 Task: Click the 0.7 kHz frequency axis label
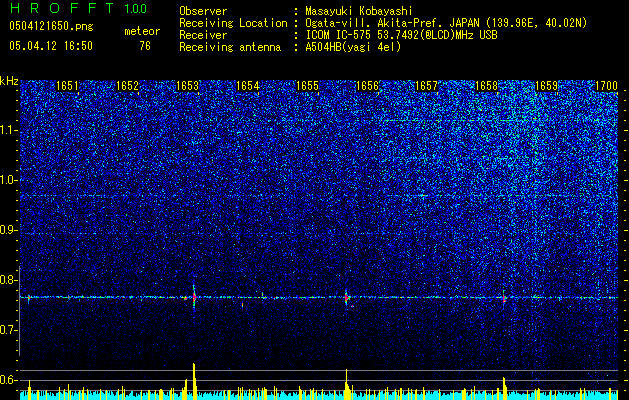pos(8,330)
